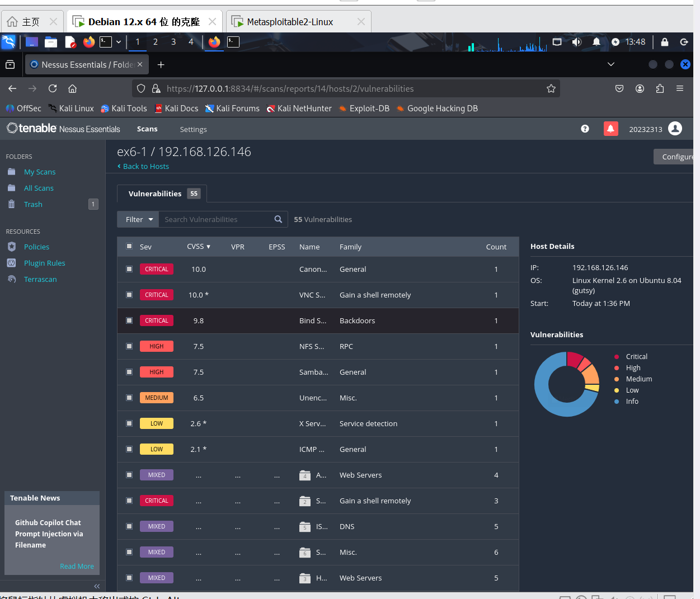
Task: Go back with browser back arrow
Action: tap(12, 88)
